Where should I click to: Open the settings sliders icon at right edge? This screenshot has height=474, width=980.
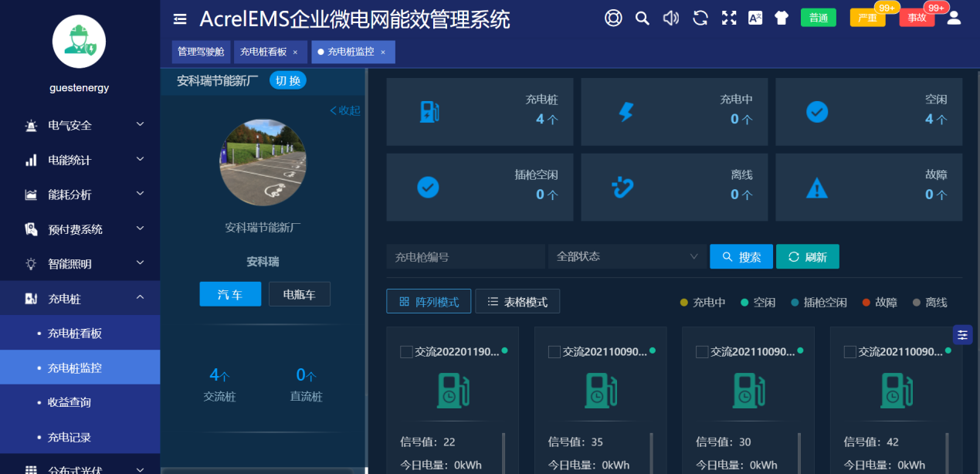coord(962,334)
